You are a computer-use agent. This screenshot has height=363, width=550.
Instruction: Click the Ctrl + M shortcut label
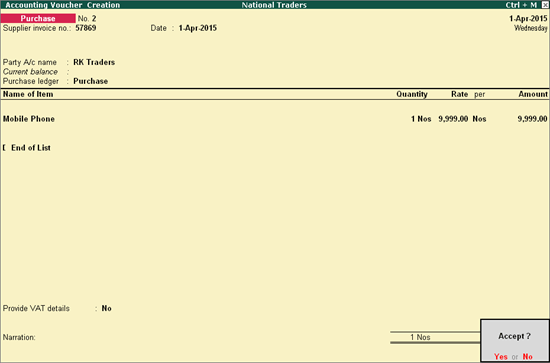[x=521, y=5]
